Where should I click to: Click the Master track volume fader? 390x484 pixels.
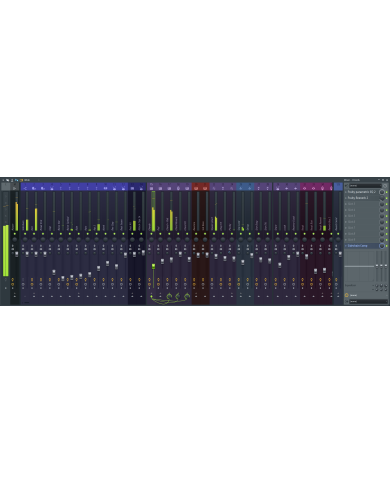(x=17, y=254)
